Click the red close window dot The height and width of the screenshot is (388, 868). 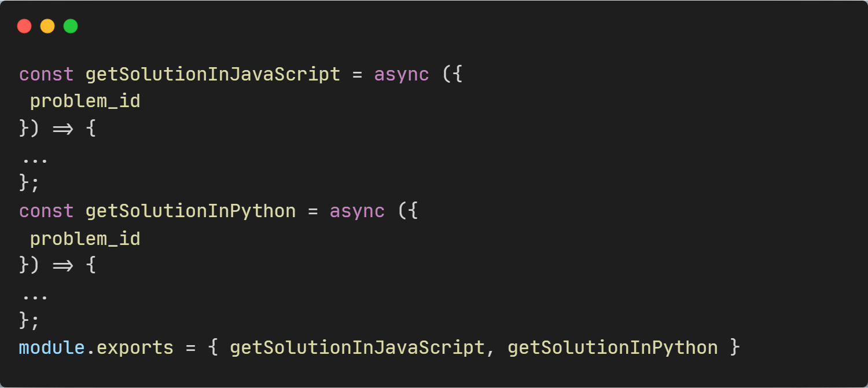point(24,26)
